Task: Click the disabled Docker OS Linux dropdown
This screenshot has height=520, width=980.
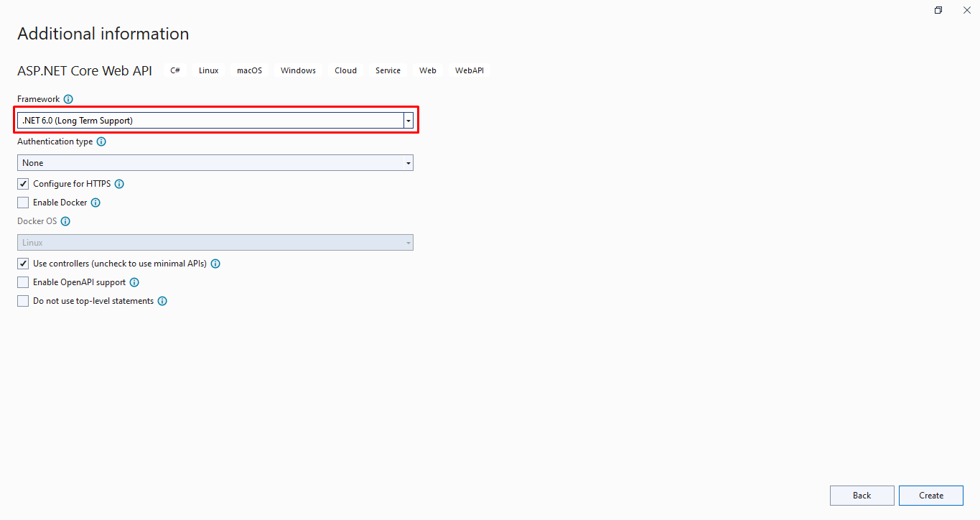Action: (215, 243)
